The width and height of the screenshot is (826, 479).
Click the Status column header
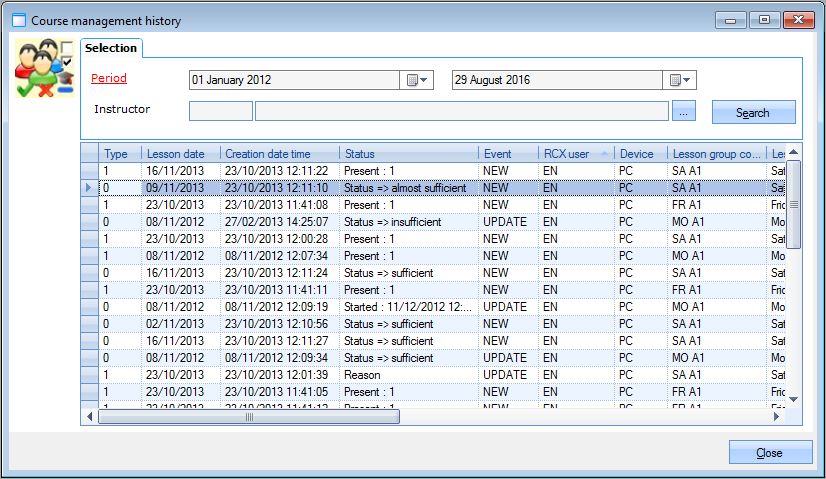(408, 154)
